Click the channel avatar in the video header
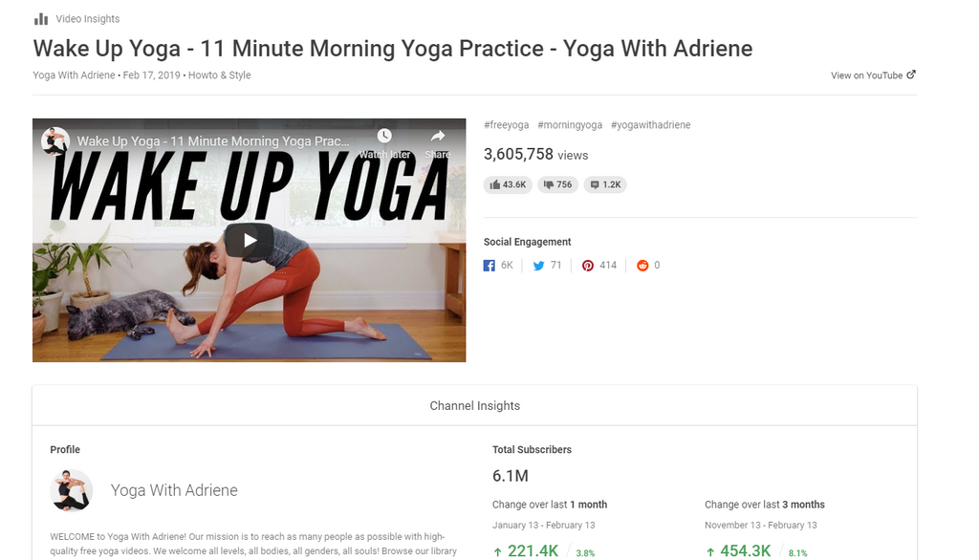Viewport: 979px width, 560px height. click(55, 141)
